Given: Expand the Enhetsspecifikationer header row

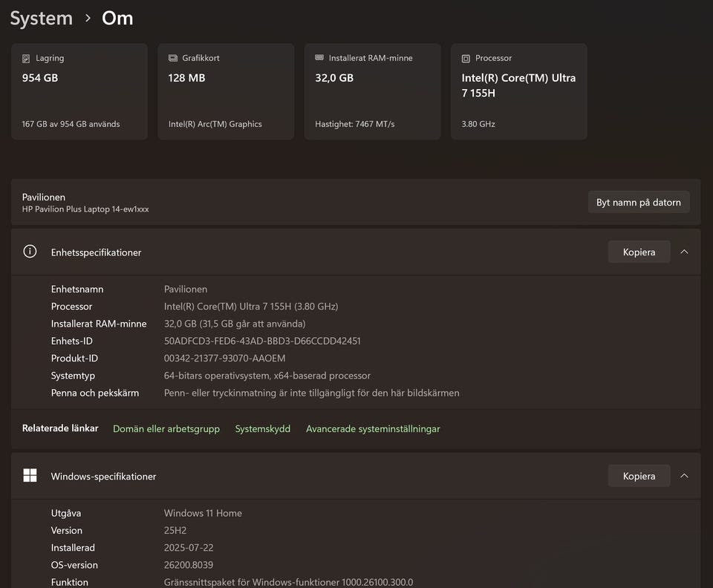Looking at the screenshot, I should tap(297, 252).
